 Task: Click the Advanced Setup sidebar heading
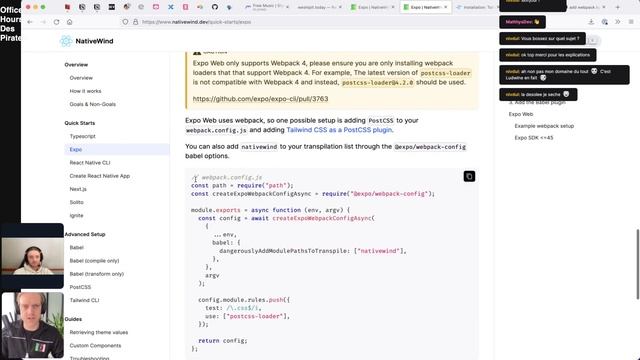pyautogui.click(x=85, y=234)
